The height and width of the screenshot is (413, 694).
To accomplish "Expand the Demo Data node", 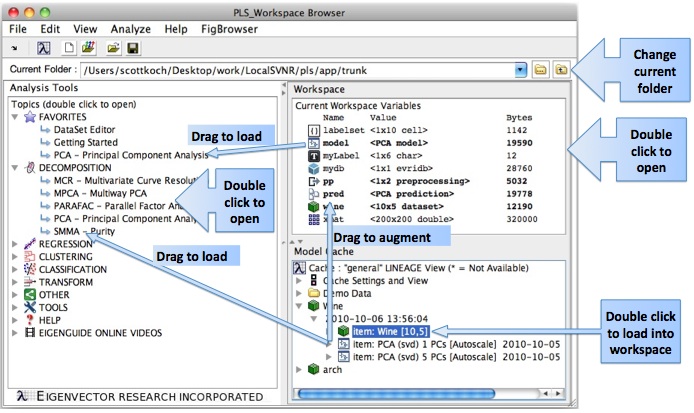I will click(x=299, y=293).
